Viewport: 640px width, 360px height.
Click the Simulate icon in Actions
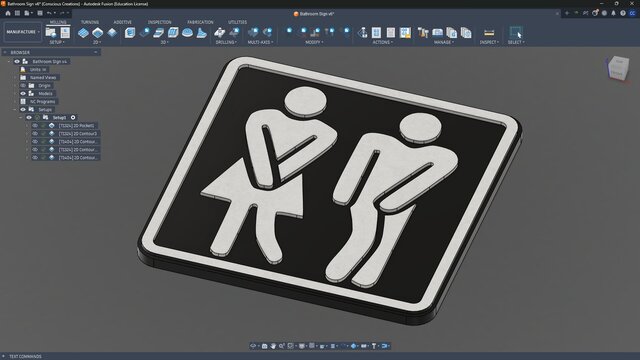coord(362,33)
